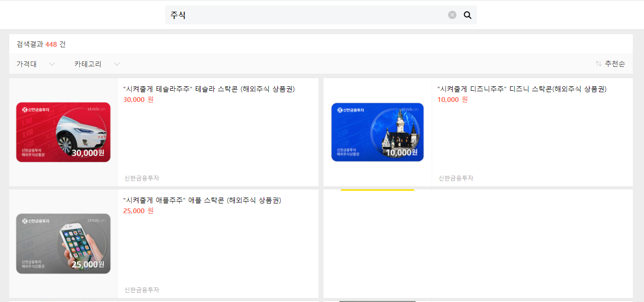
Task: Click the magnifying glass search icon
Action: pyautogui.click(x=468, y=15)
